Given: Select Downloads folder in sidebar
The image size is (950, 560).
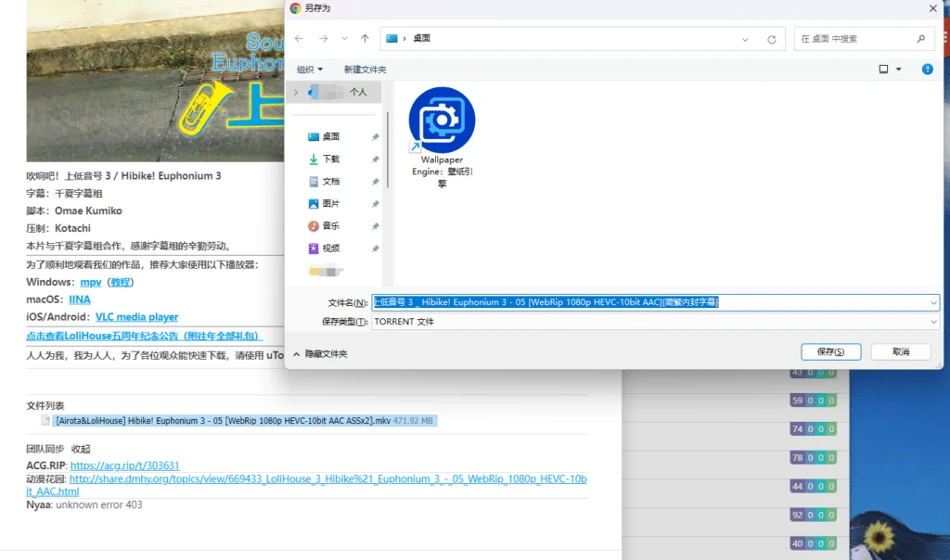Looking at the screenshot, I should pyautogui.click(x=331, y=159).
